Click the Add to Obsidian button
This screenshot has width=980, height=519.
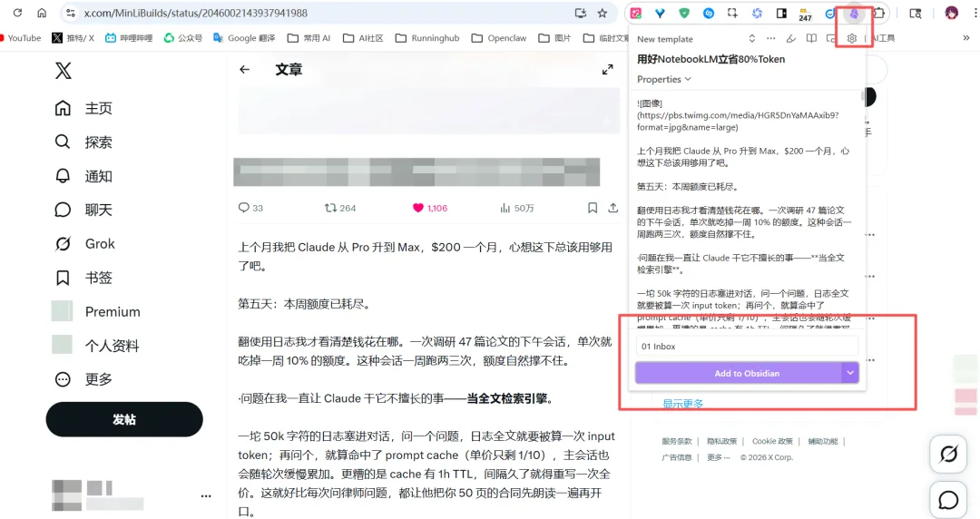pos(739,373)
